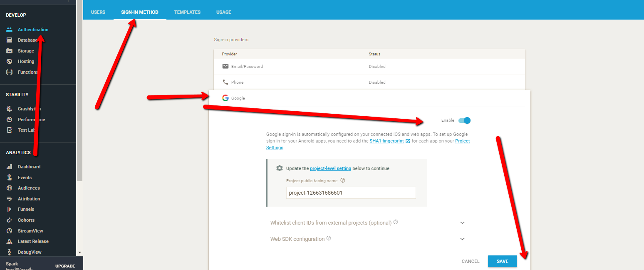Show help for Project public-facing name
This screenshot has width=644, height=270.
343,180
